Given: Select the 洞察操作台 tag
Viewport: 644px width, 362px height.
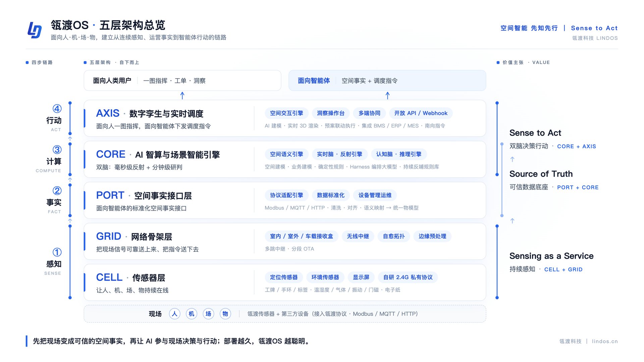Looking at the screenshot, I should pyautogui.click(x=331, y=113).
